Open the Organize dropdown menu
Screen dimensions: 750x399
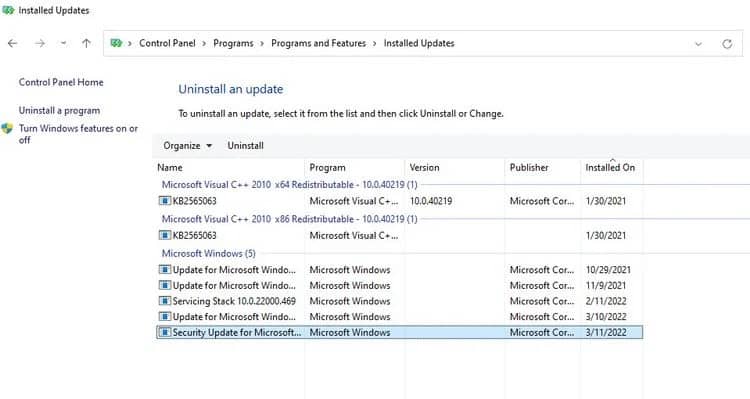[188, 146]
